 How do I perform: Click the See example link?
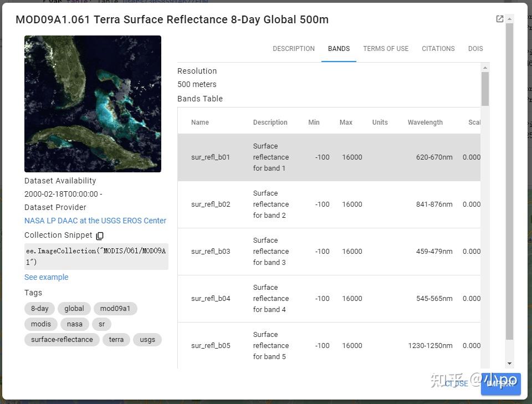click(x=47, y=277)
